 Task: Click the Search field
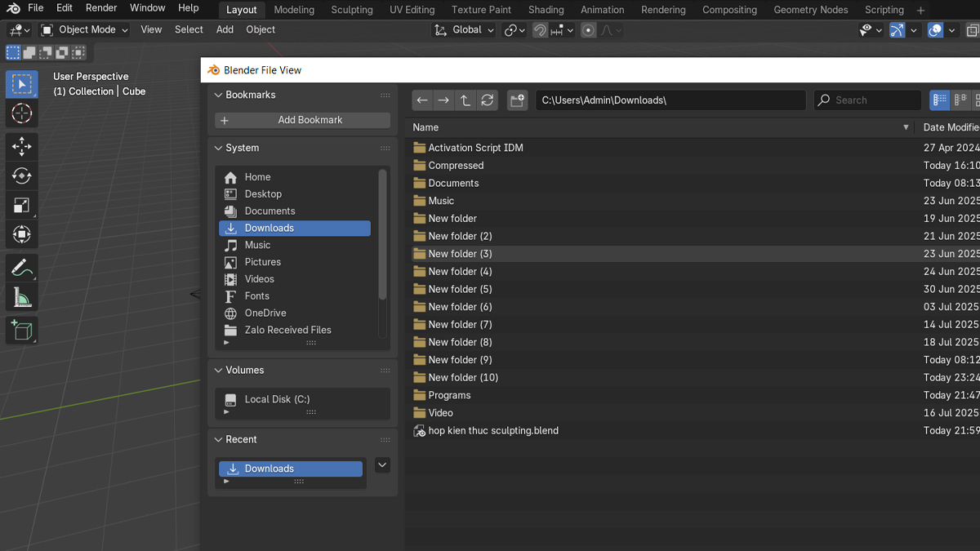point(867,100)
